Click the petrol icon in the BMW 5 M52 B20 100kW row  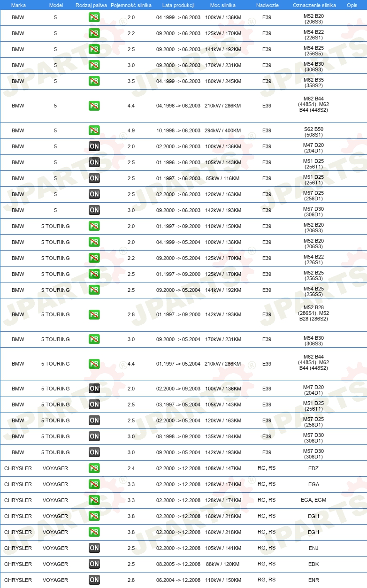94,17
